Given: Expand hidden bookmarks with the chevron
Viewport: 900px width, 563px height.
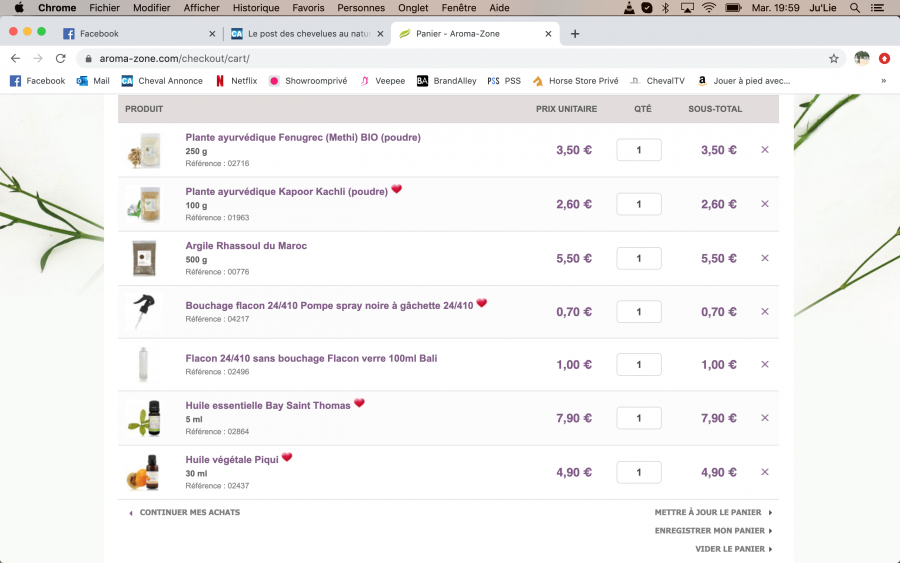Looking at the screenshot, I should pyautogui.click(x=883, y=81).
